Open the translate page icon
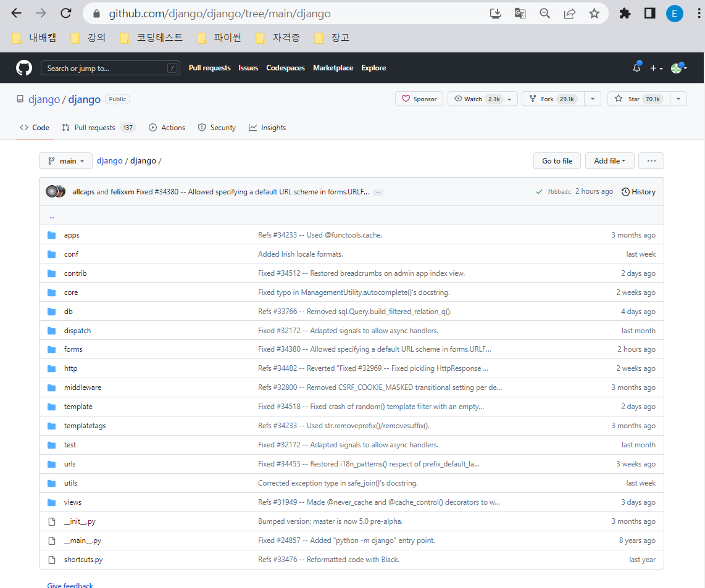Image resolution: width=705 pixels, height=588 pixels. pyautogui.click(x=520, y=14)
